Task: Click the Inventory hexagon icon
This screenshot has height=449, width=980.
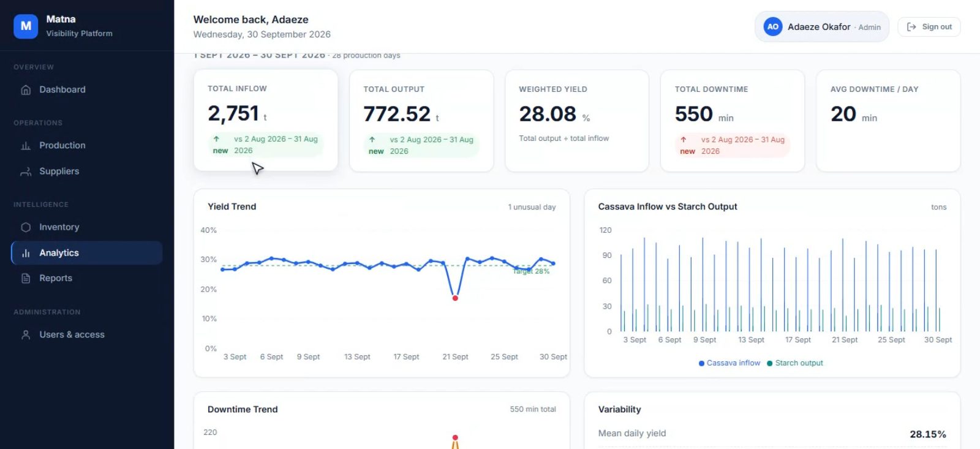Action: pyautogui.click(x=26, y=227)
